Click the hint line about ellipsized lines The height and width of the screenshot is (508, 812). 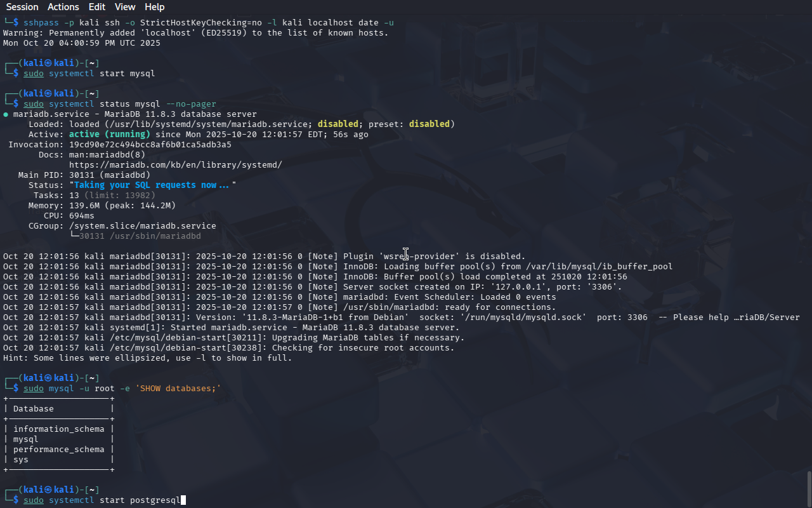[x=147, y=358]
